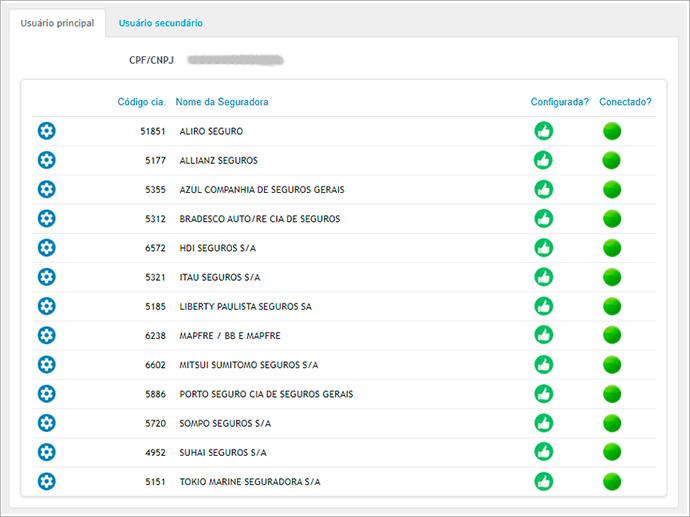Sort by Nome da Seguradora header
This screenshot has width=690, height=517.
(222, 102)
